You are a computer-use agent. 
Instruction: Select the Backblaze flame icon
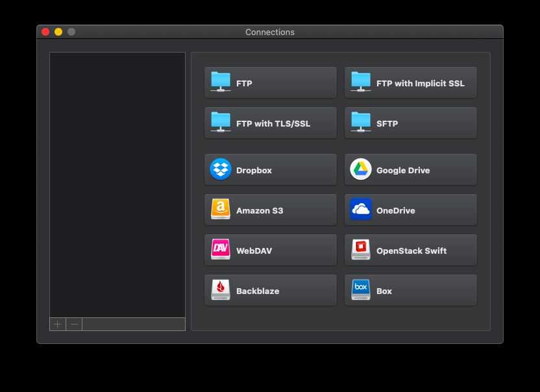click(221, 290)
